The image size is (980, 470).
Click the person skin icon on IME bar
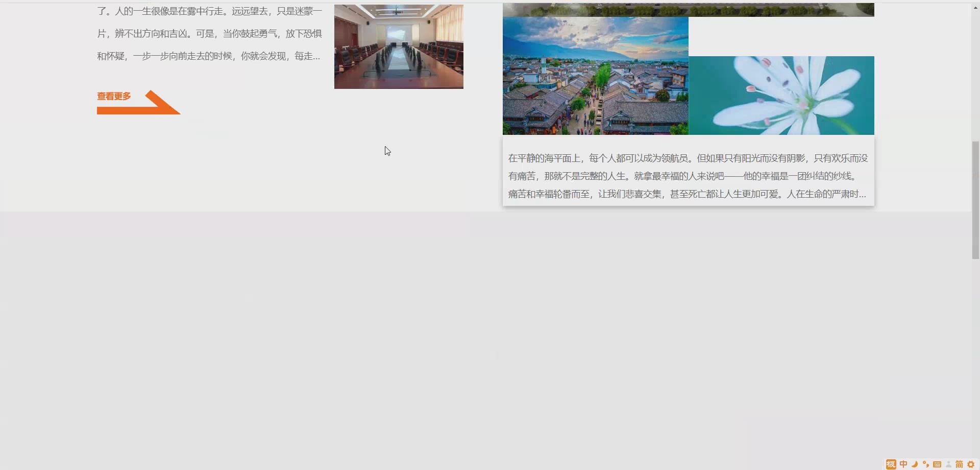coord(949,464)
